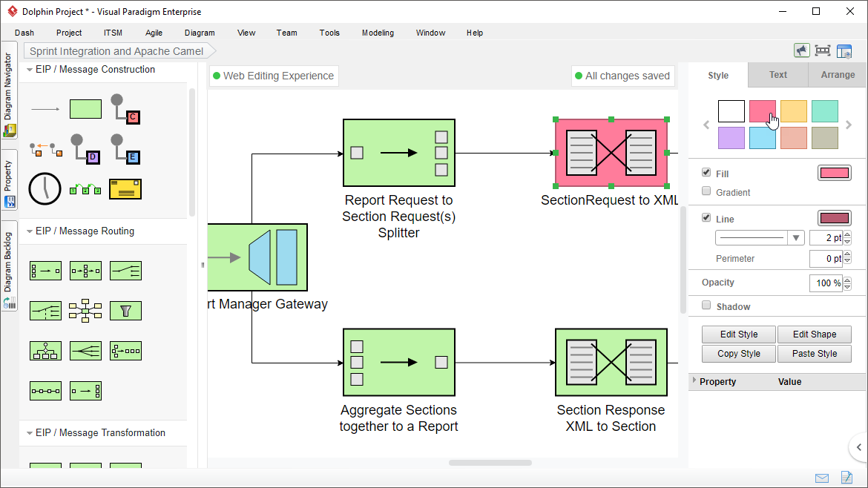The height and width of the screenshot is (488, 868).
Task: Enable the Shadow checkbox
Action: (706, 306)
